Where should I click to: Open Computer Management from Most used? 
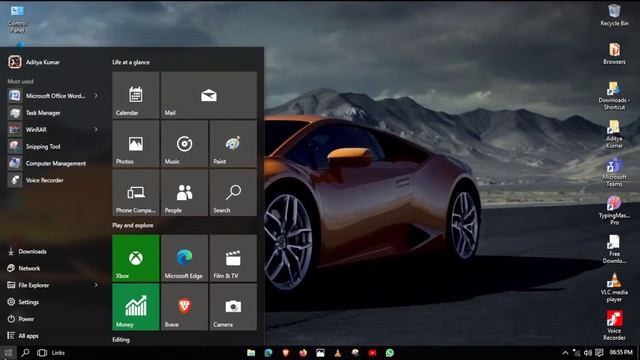(53, 163)
